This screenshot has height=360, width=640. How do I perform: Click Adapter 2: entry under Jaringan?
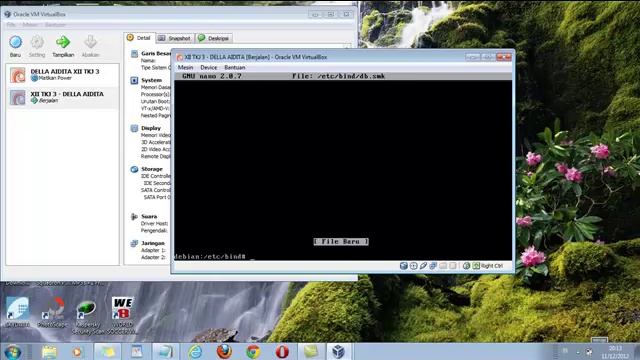tap(153, 257)
